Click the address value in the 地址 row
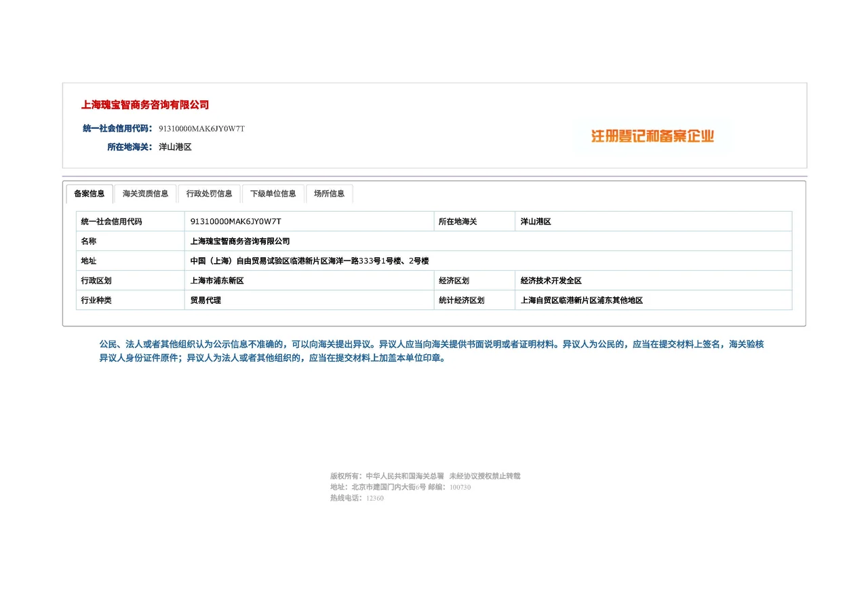 pos(309,261)
